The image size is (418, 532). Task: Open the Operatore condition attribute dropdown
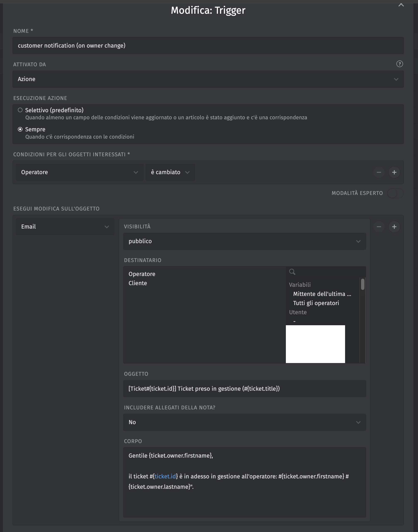tap(80, 172)
